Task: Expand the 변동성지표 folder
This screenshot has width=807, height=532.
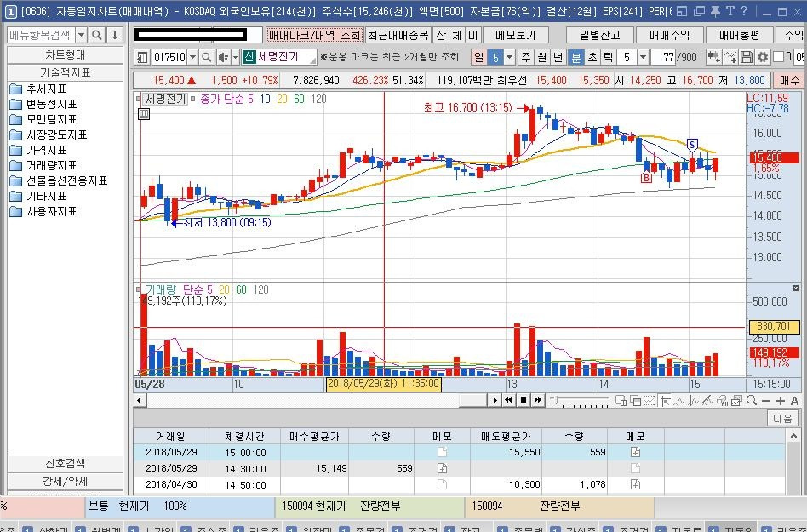Action: (43, 105)
